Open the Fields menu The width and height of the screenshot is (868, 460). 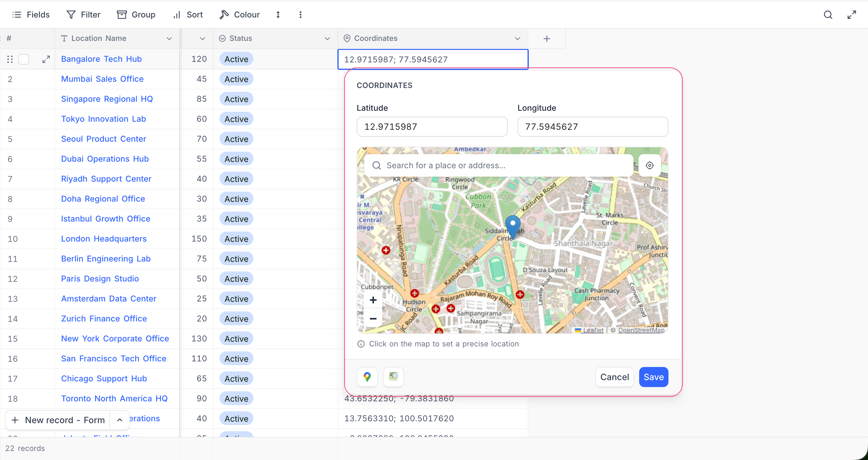pyautogui.click(x=31, y=14)
